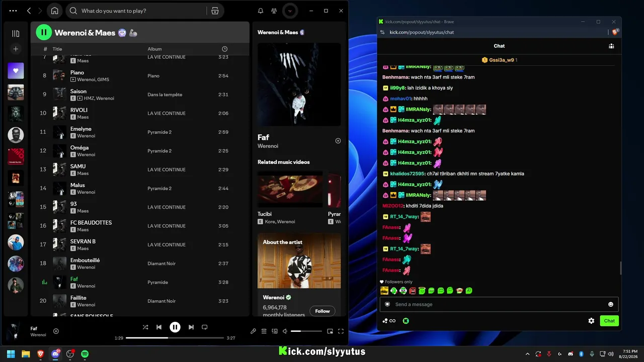Select the track Piano
644x362 pixels.
coord(77,72)
